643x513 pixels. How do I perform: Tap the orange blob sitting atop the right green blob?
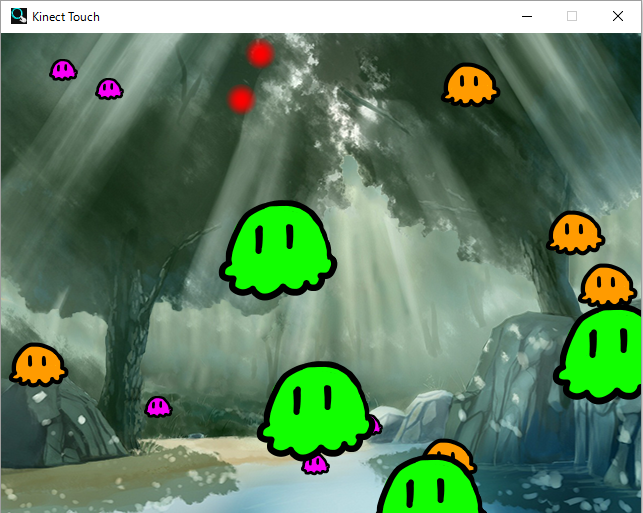[607, 286]
